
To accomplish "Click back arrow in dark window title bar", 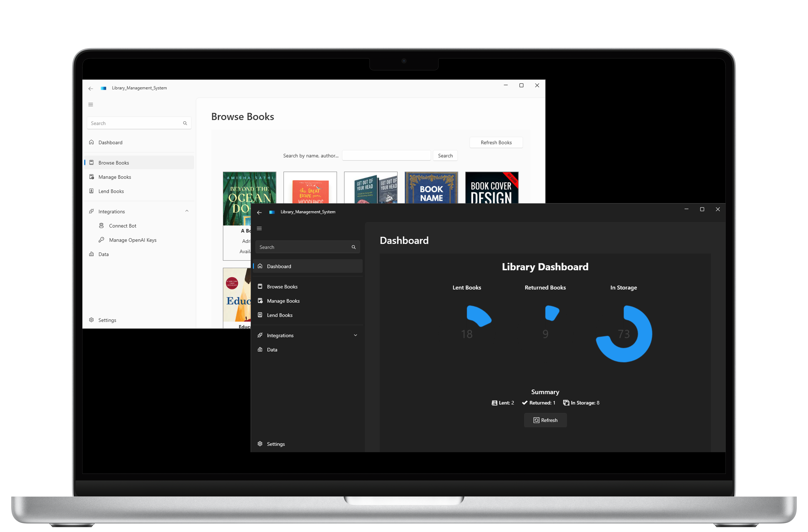I will [259, 212].
